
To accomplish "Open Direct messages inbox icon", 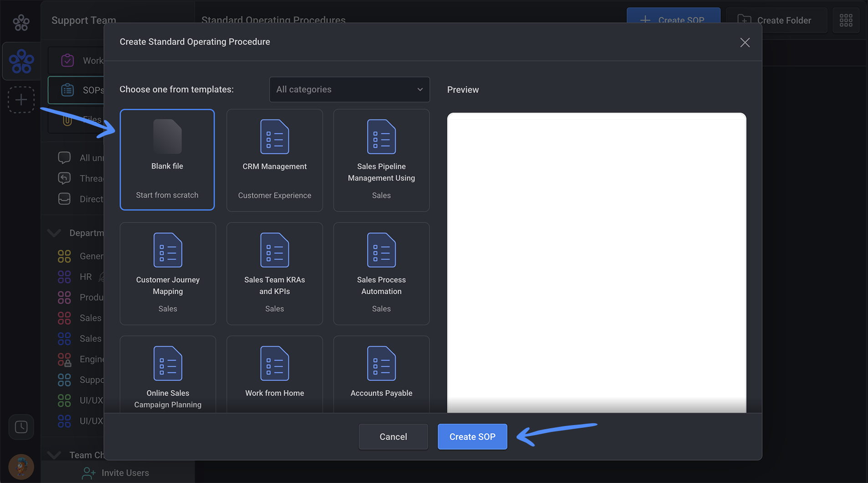I will [x=64, y=199].
